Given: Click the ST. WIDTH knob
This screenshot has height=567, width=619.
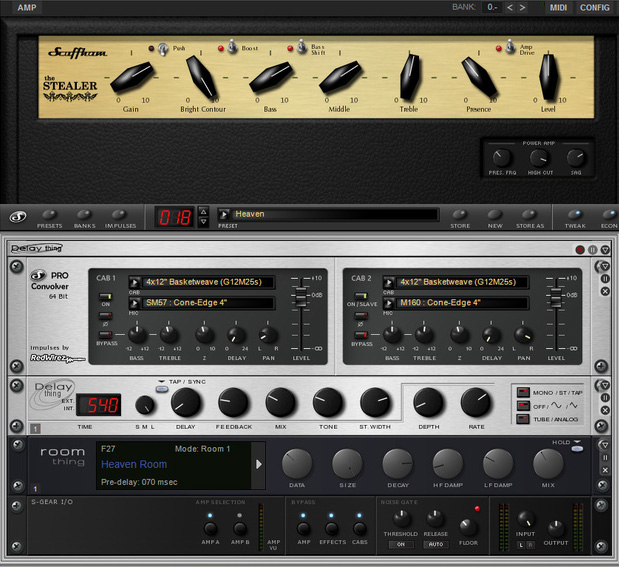Looking at the screenshot, I should pyautogui.click(x=375, y=402).
